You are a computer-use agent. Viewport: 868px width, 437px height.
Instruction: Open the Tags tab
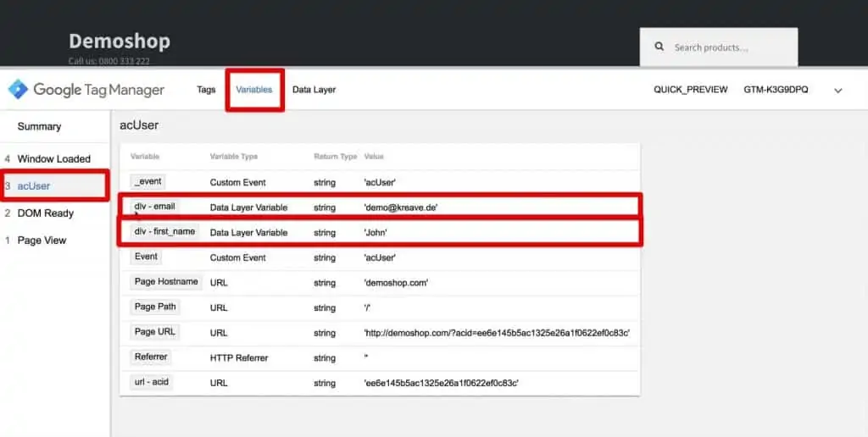coord(206,90)
